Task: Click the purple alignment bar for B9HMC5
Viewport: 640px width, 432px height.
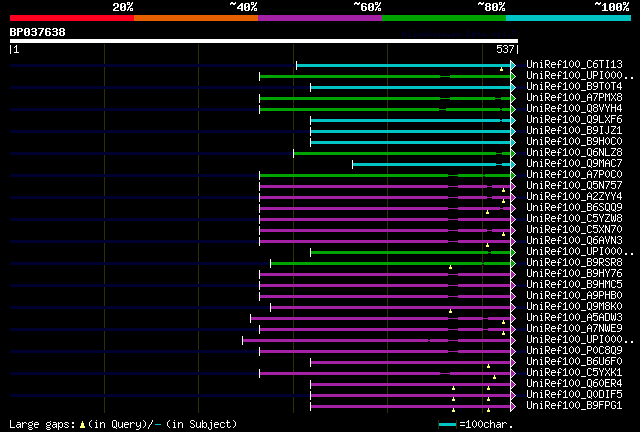Action: pyautogui.click(x=385, y=285)
